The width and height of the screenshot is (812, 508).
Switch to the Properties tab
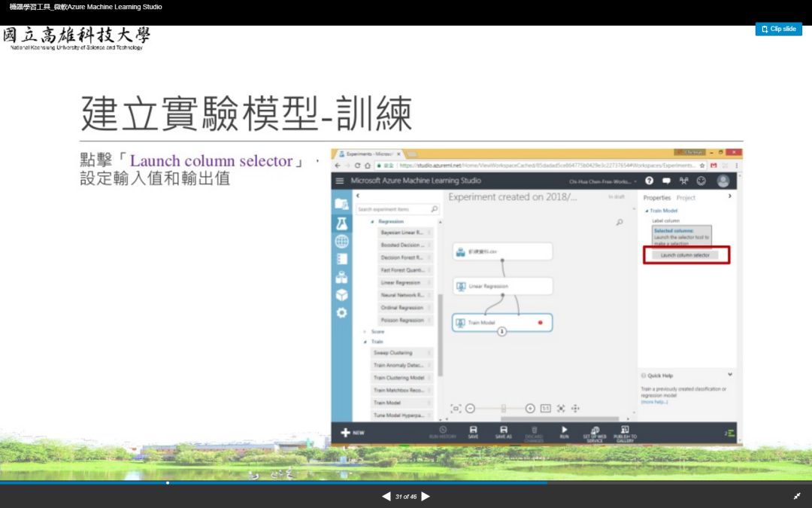[x=656, y=198]
